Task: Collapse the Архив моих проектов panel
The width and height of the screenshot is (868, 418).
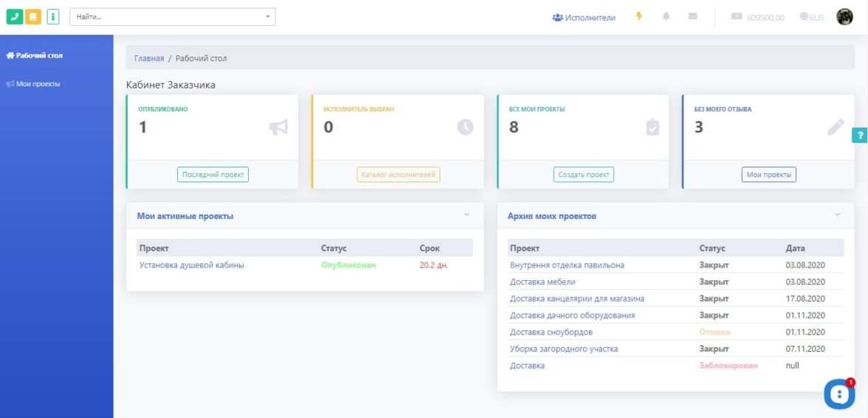Action: coord(837,215)
